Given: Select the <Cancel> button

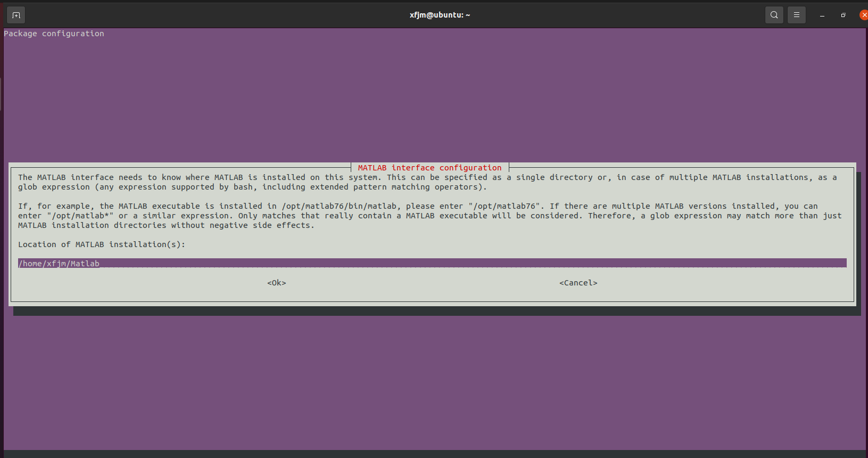Looking at the screenshot, I should 578,283.
